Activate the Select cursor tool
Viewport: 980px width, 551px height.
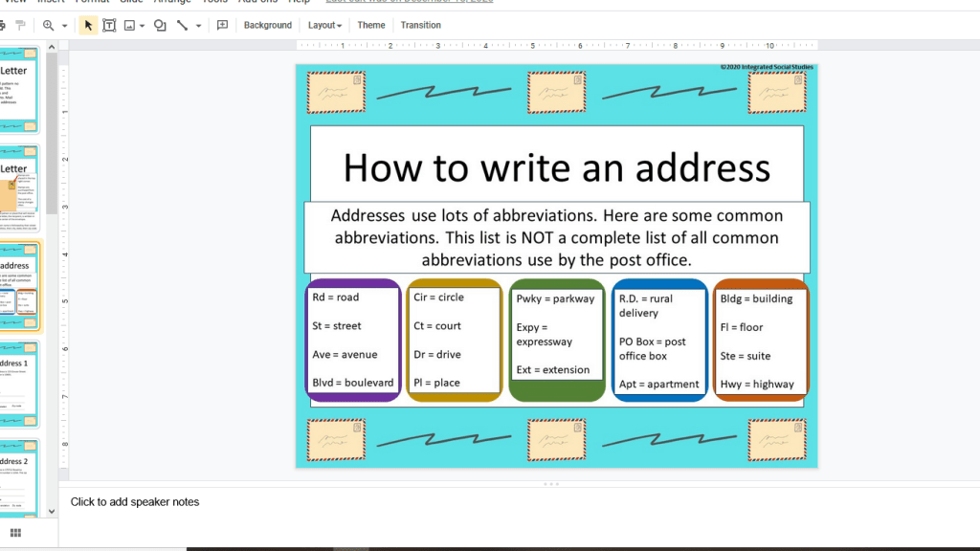(88, 25)
